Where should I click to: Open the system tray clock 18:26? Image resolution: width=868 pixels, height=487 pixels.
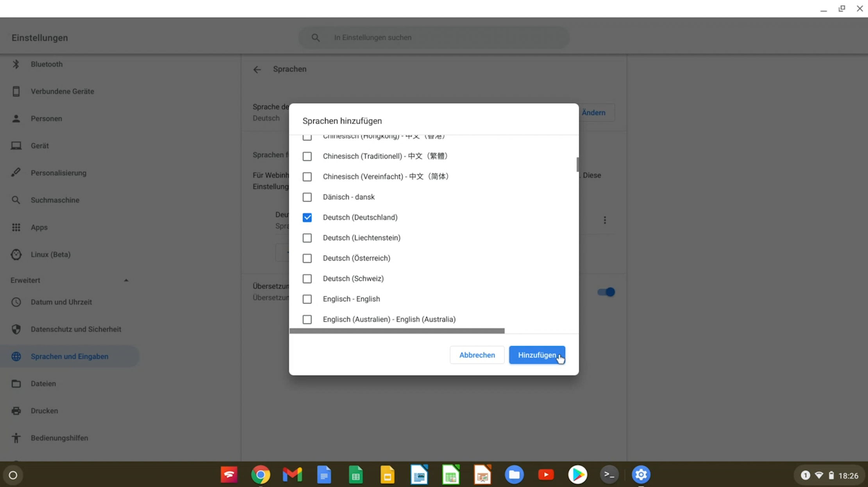(x=848, y=476)
